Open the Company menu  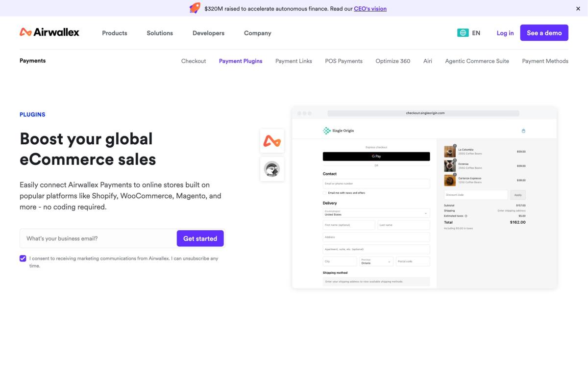[258, 33]
